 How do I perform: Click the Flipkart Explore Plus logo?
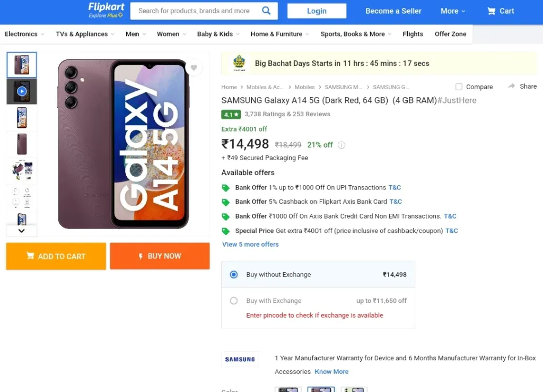106,11
